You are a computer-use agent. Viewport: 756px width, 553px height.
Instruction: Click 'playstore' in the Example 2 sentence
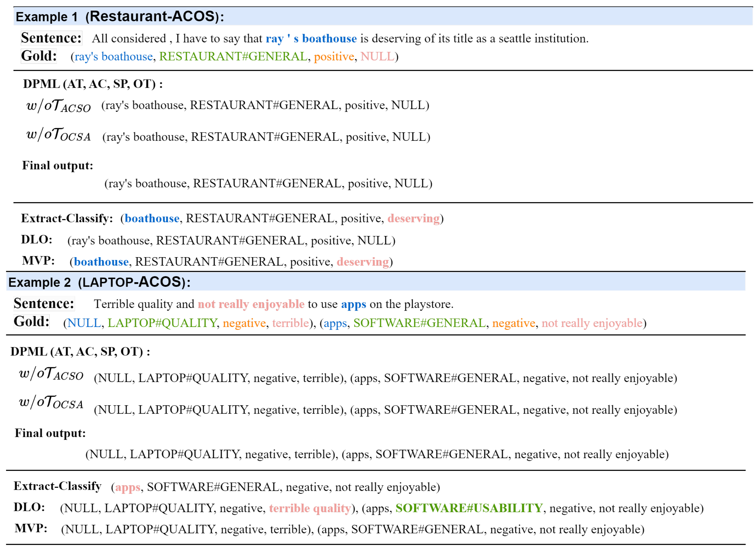pos(427,304)
